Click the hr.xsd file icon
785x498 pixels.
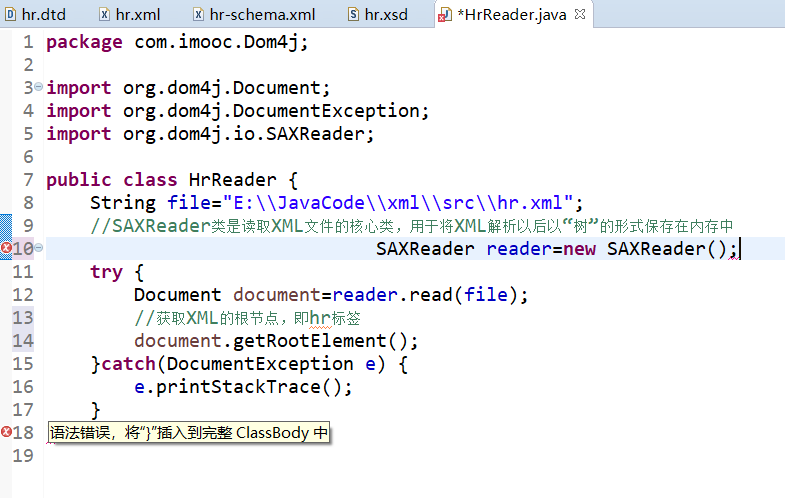[x=353, y=15]
